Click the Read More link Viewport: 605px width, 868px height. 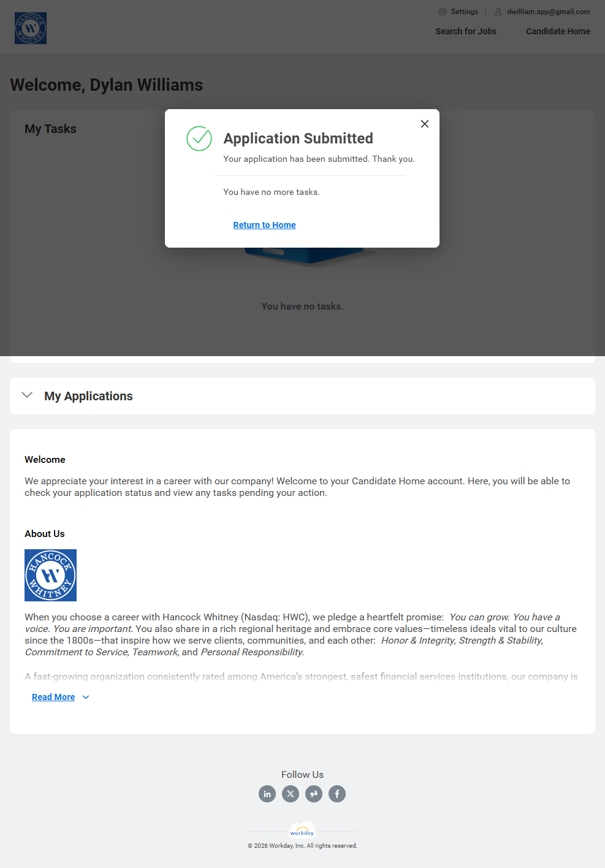pyautogui.click(x=53, y=697)
